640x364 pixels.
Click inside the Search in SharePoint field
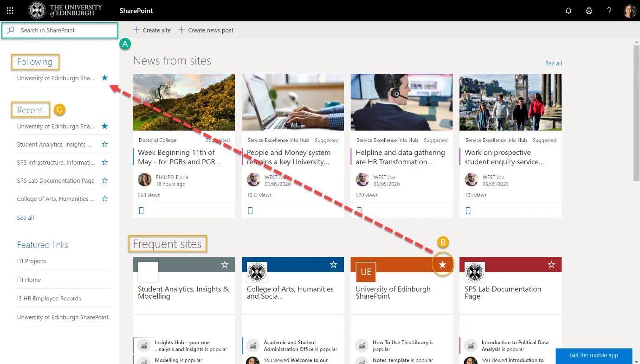pyautogui.click(x=59, y=30)
